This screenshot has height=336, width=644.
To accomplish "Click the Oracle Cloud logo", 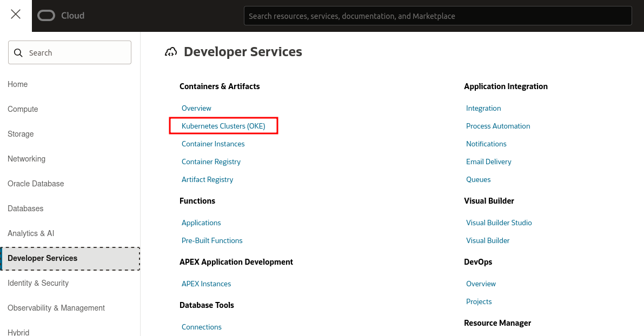I will 61,16.
